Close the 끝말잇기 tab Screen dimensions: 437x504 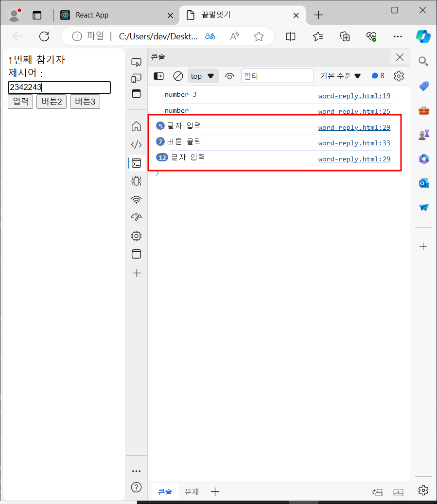tap(296, 16)
